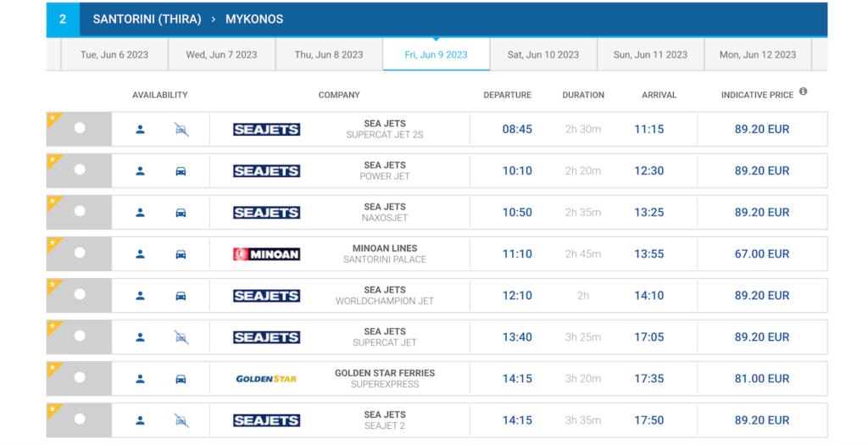Click passenger icon in Seajet 2 row
This screenshot has height=445, width=868.
click(x=140, y=420)
